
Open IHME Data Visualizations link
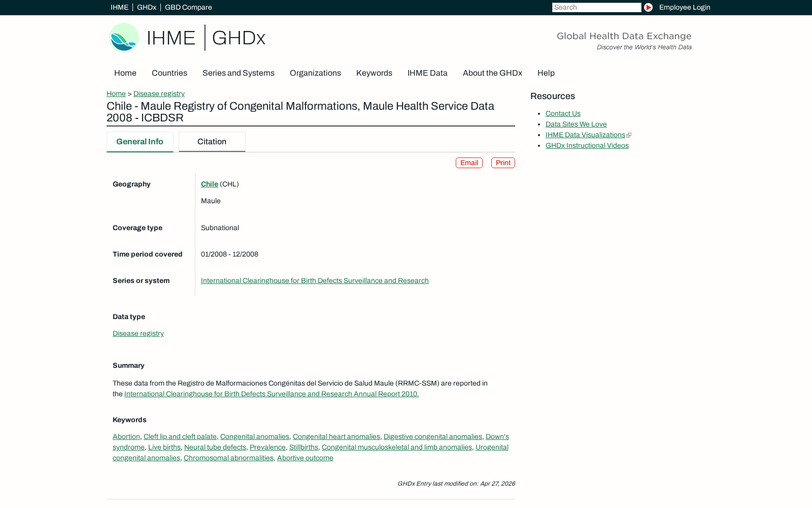[585, 135]
